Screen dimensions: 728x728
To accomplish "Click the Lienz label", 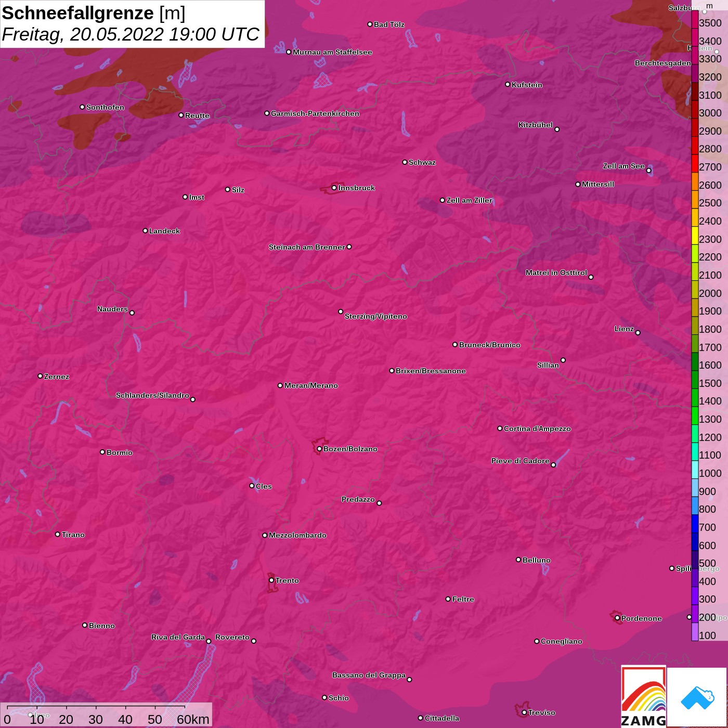I will pyautogui.click(x=624, y=329).
